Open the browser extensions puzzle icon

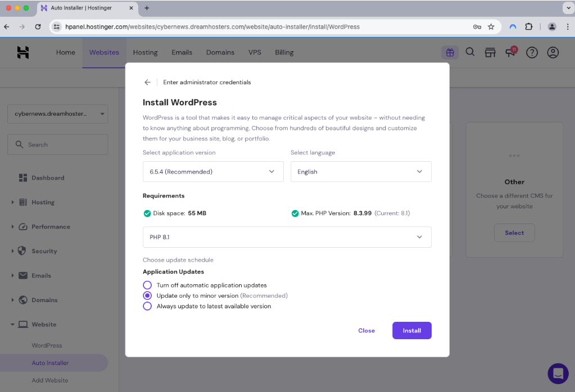(x=528, y=26)
